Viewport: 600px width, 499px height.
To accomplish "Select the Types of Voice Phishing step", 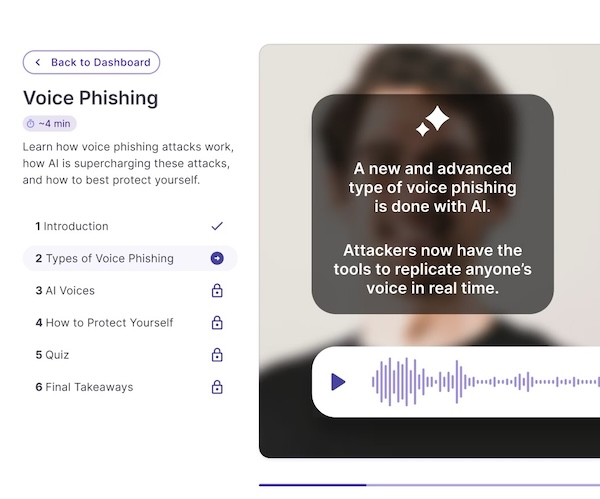I will (x=130, y=258).
